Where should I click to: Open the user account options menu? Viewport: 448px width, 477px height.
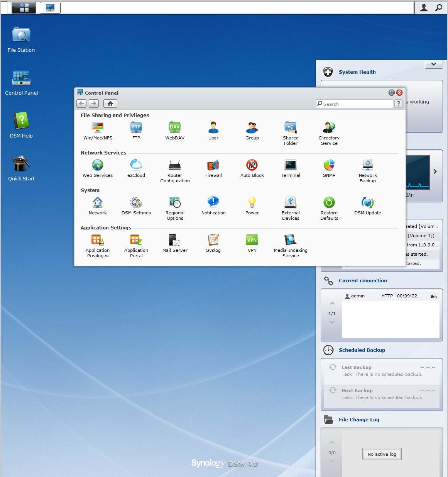[x=424, y=8]
